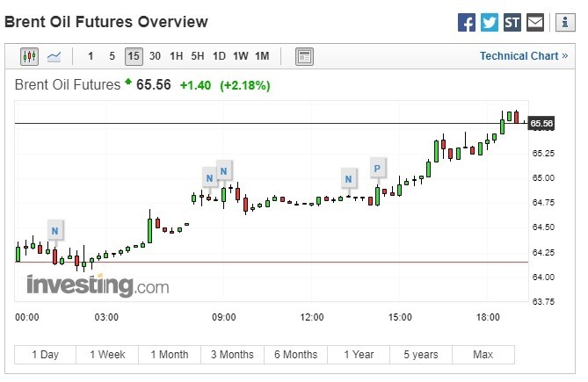The image size is (588, 382).
Task: Click the 18:00 time axis label
Action: coord(488,317)
